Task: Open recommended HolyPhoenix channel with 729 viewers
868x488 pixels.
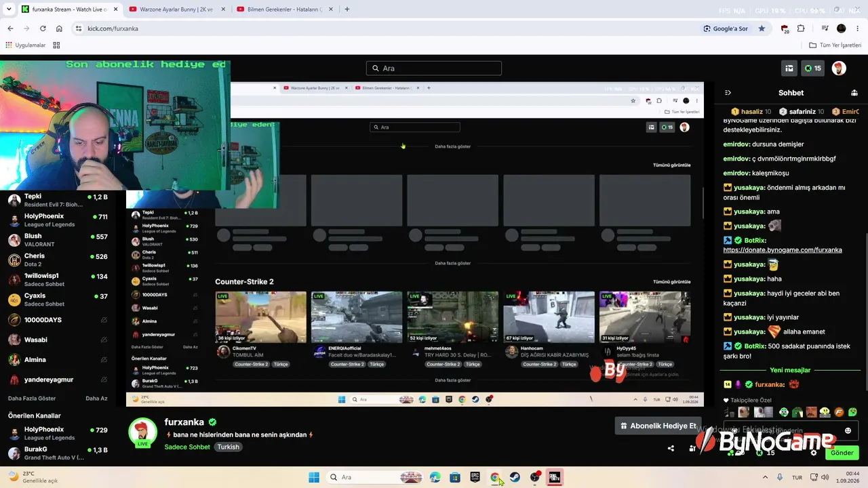Action: tap(58, 433)
